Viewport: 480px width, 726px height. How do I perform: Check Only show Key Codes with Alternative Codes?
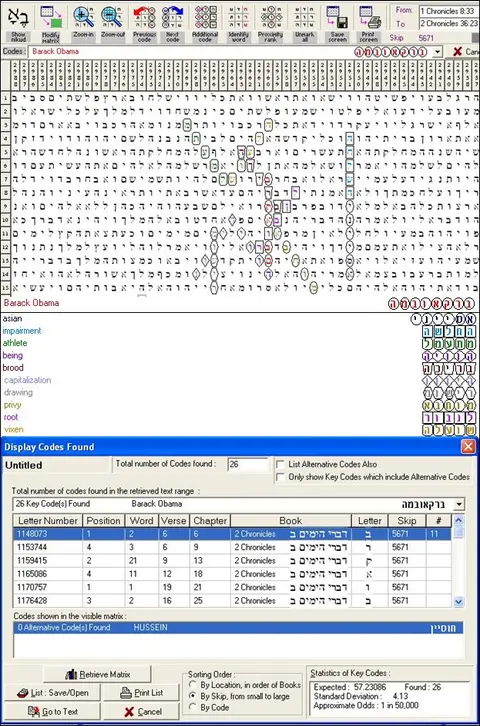pos(280,476)
